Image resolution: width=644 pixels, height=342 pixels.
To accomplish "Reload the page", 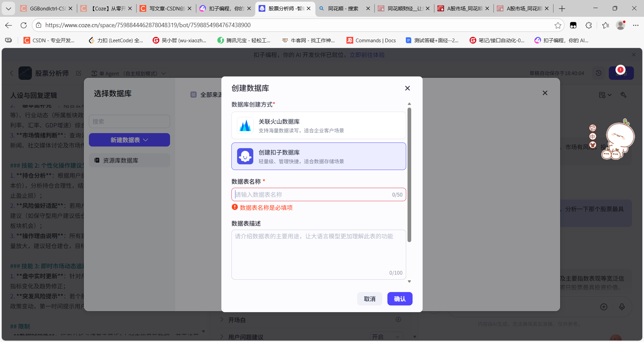I will click(x=23, y=25).
